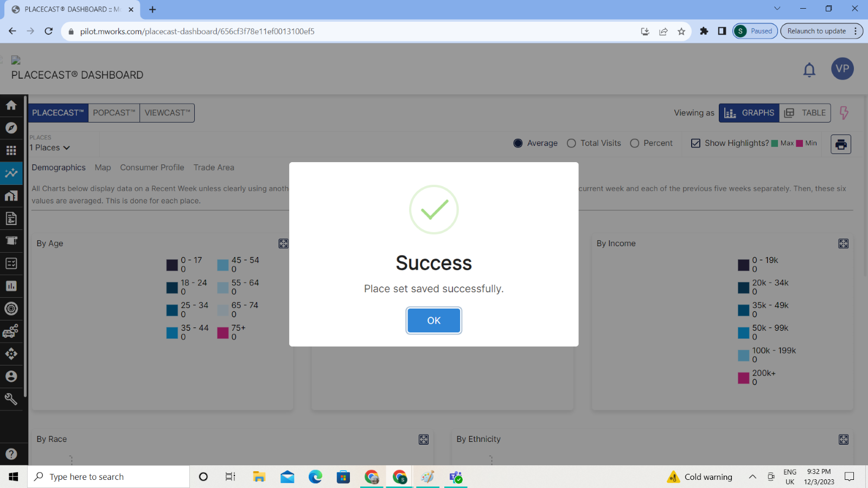Click the 100k - 199k income legend swatch
Viewport: 868px width, 488px height.
pyautogui.click(x=743, y=356)
